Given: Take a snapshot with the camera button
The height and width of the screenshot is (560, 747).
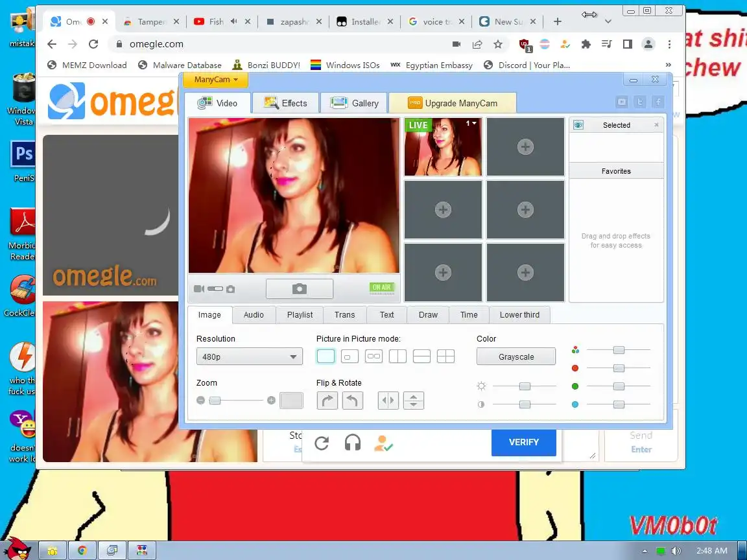Looking at the screenshot, I should click(x=299, y=288).
